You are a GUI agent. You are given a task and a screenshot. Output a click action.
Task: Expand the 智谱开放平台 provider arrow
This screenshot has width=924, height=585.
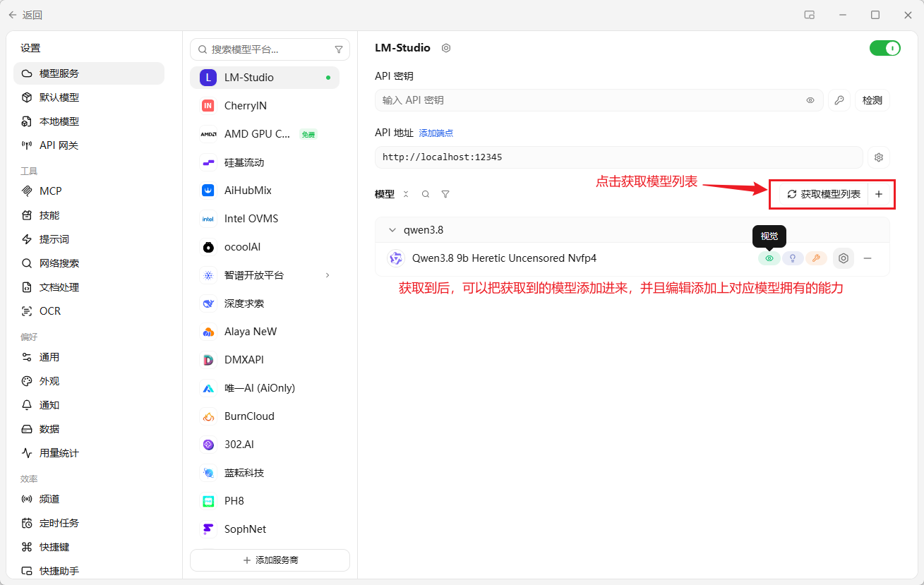(328, 275)
